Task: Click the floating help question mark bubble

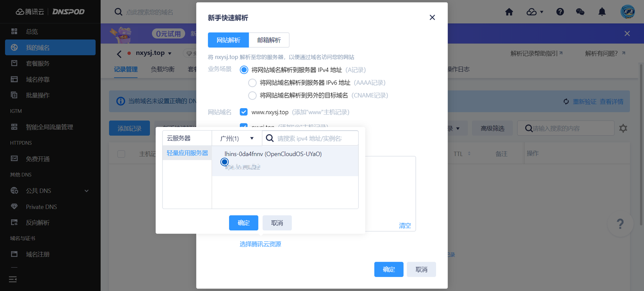Action: 620,223
